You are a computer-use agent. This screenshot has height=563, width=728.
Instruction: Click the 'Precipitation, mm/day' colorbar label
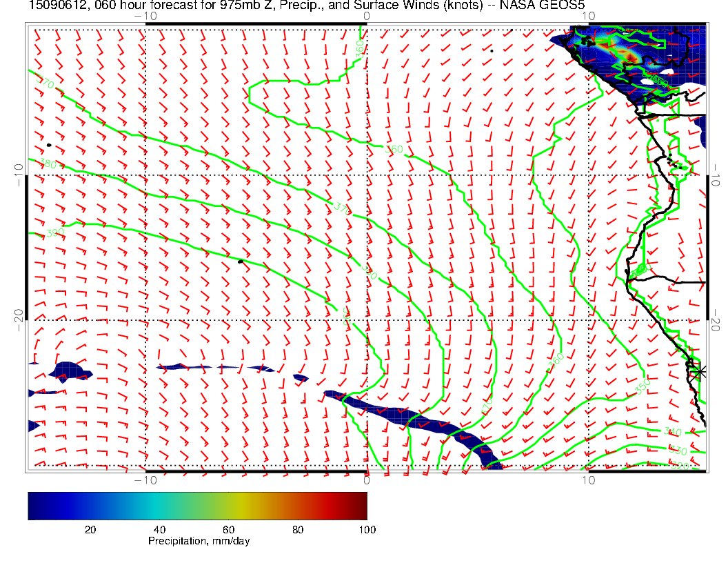[x=199, y=542]
